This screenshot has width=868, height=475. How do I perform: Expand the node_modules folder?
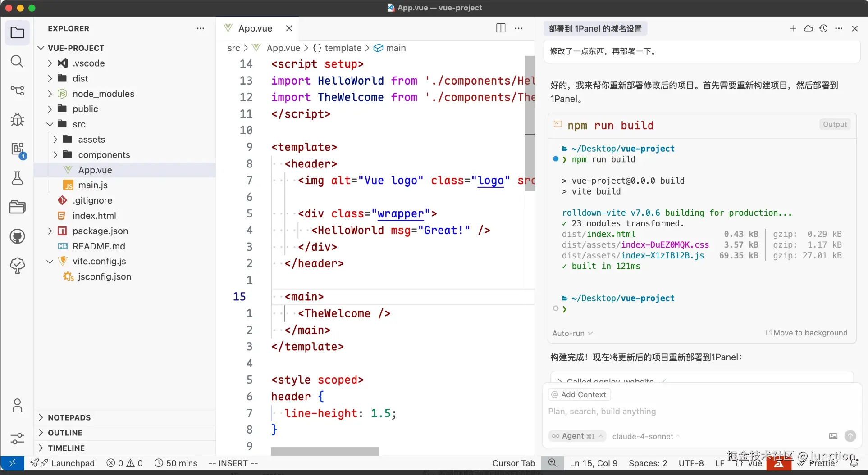click(x=50, y=94)
